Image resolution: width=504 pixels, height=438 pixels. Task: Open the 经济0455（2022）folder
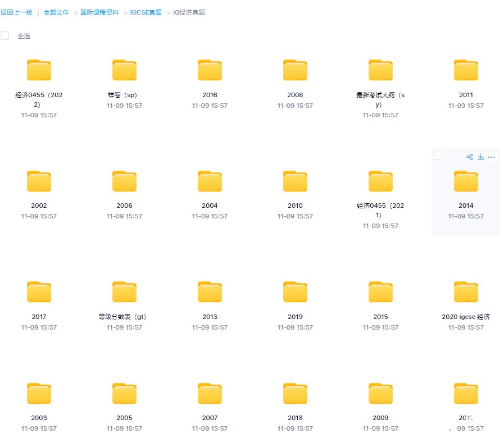coord(39,70)
